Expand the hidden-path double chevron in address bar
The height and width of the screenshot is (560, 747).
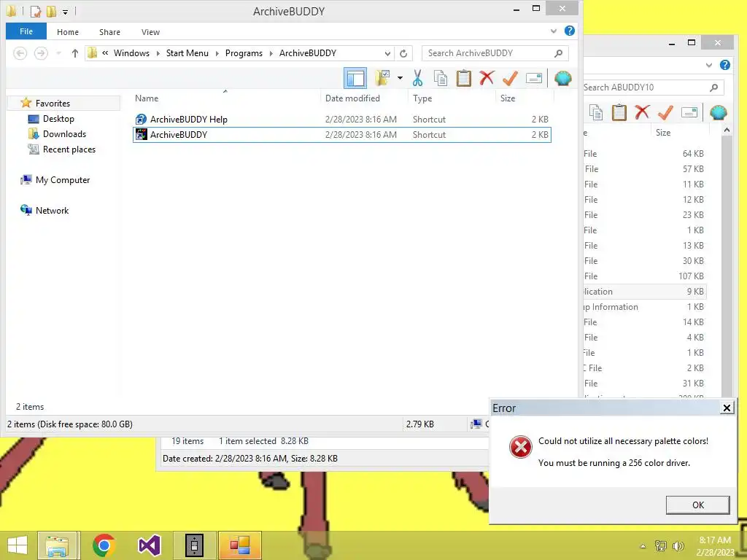click(105, 53)
